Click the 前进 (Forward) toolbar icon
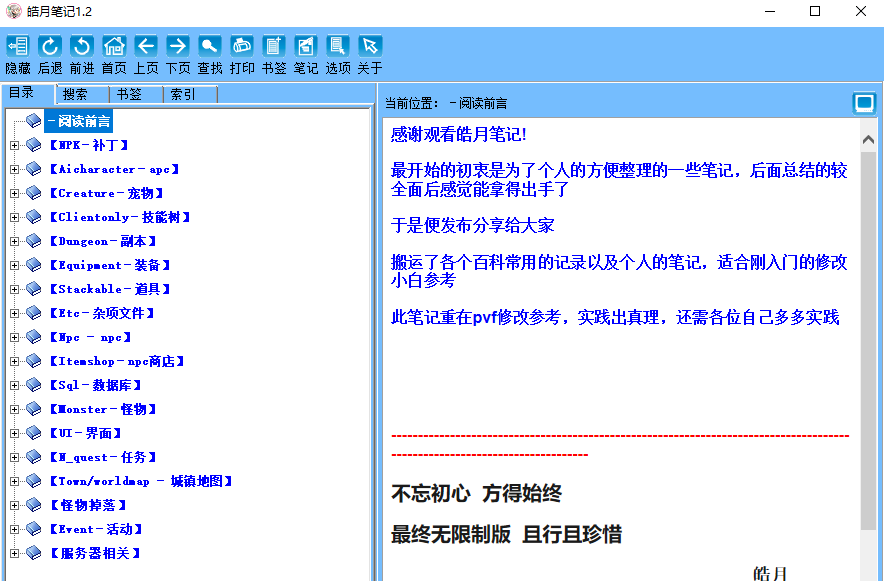The height and width of the screenshot is (581, 884). 81,46
